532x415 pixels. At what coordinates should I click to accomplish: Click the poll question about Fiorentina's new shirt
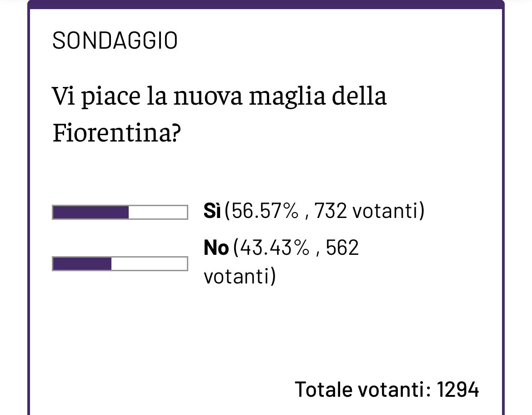point(219,114)
